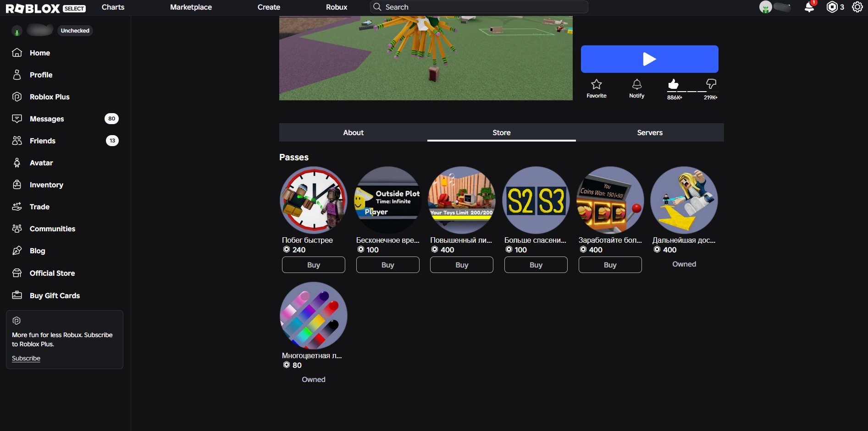Viewport: 868px width, 431px height.
Task: Open Robux in the top navigation
Action: (x=337, y=7)
